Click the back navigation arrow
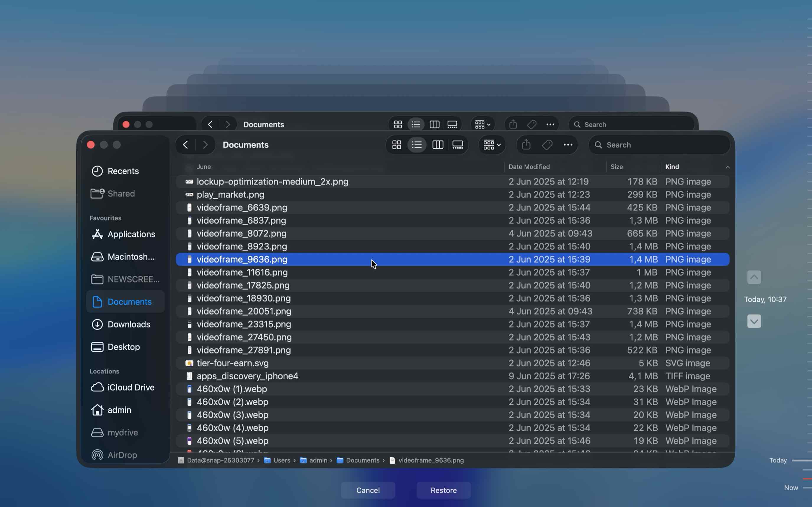This screenshot has height=507, width=812. [185, 145]
